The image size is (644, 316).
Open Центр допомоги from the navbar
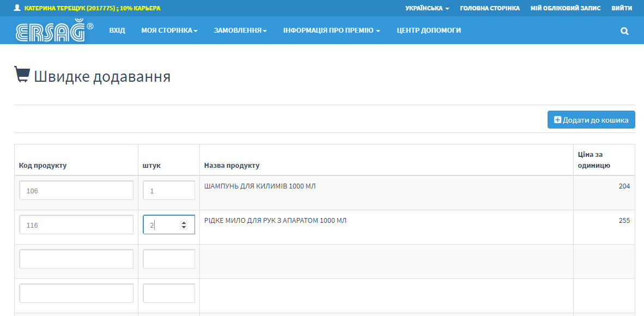(428, 31)
